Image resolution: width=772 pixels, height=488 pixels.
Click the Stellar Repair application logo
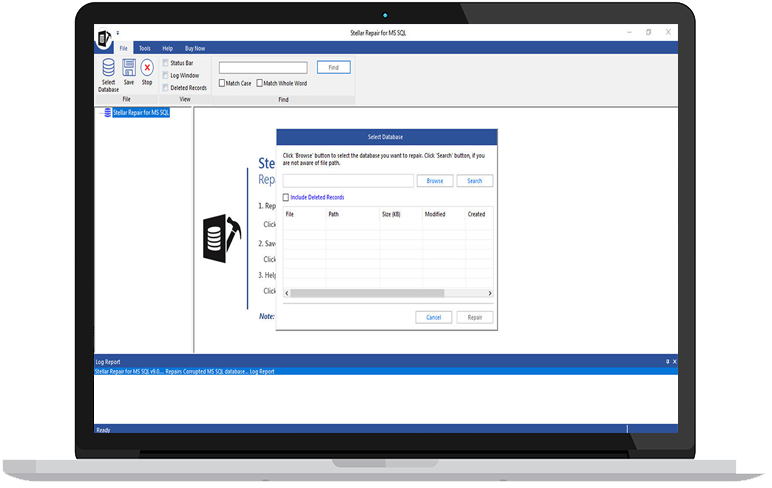pos(104,38)
